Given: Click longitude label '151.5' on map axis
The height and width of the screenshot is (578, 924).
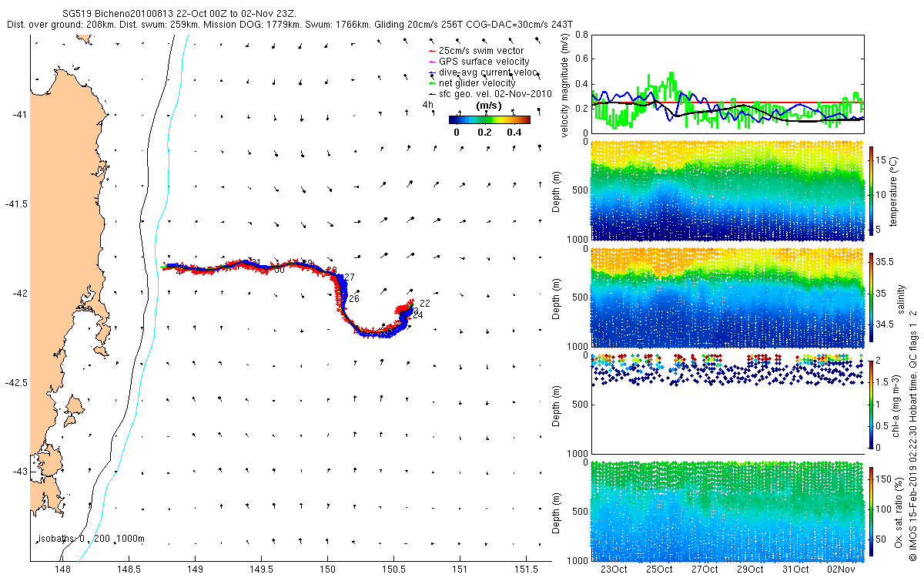Looking at the screenshot, I should click(526, 569).
